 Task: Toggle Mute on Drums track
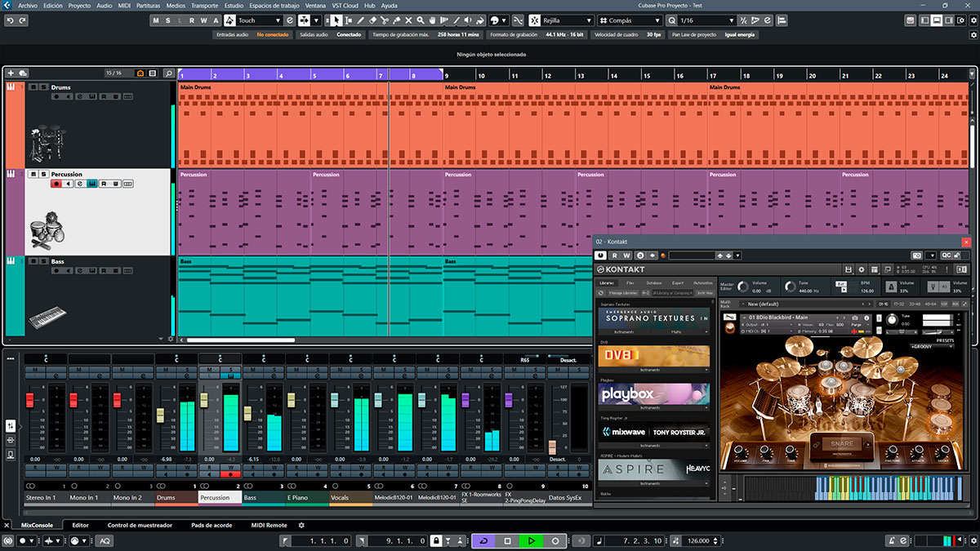pyautogui.click(x=33, y=87)
